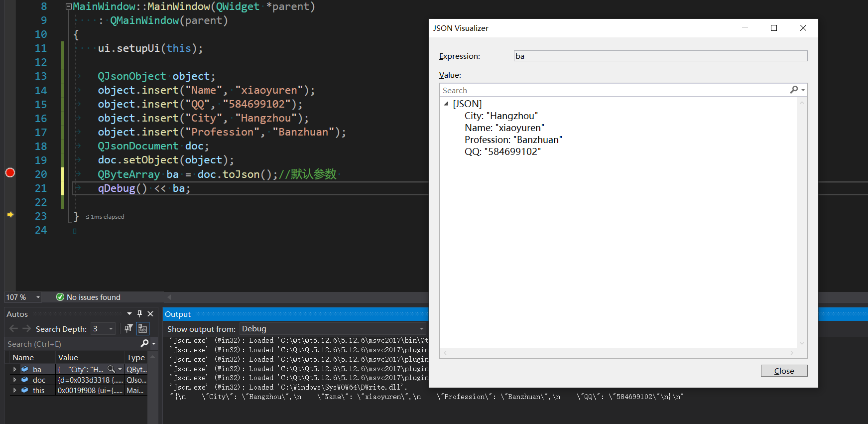This screenshot has width=868, height=424.
Task: Open the Search Depth dropdown
Action: coord(103,329)
